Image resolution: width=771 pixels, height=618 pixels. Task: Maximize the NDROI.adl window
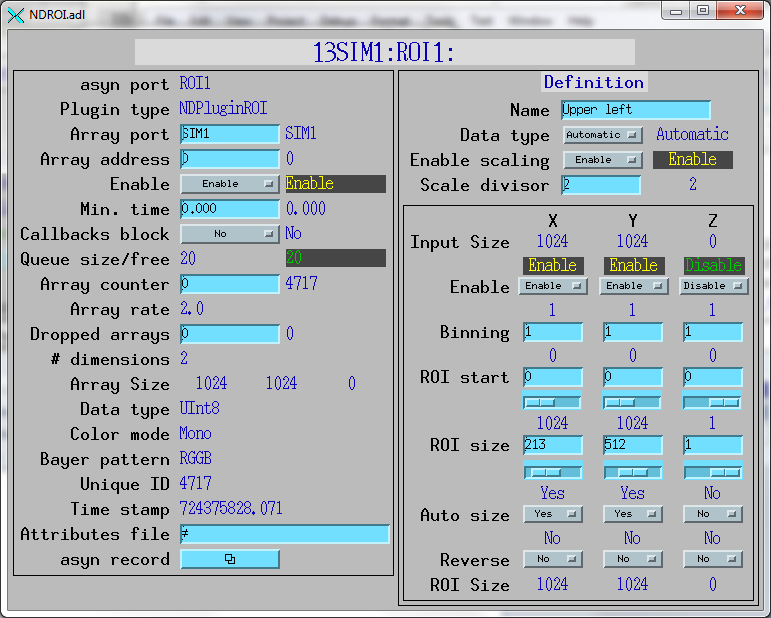tap(703, 10)
